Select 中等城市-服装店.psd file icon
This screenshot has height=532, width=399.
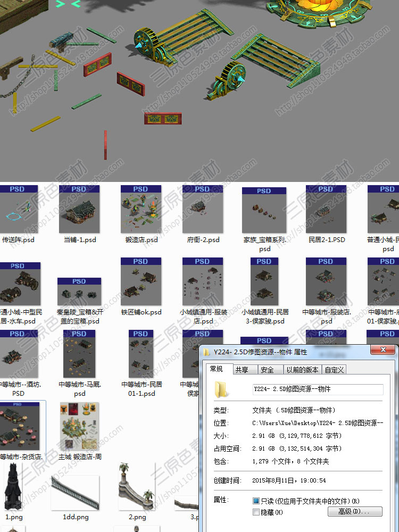[x=326, y=281]
